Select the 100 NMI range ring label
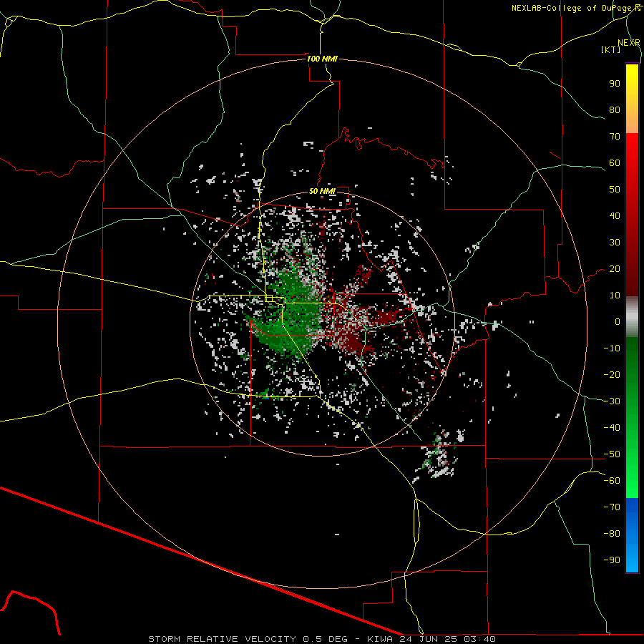This screenshot has width=644, height=644. coord(322,59)
